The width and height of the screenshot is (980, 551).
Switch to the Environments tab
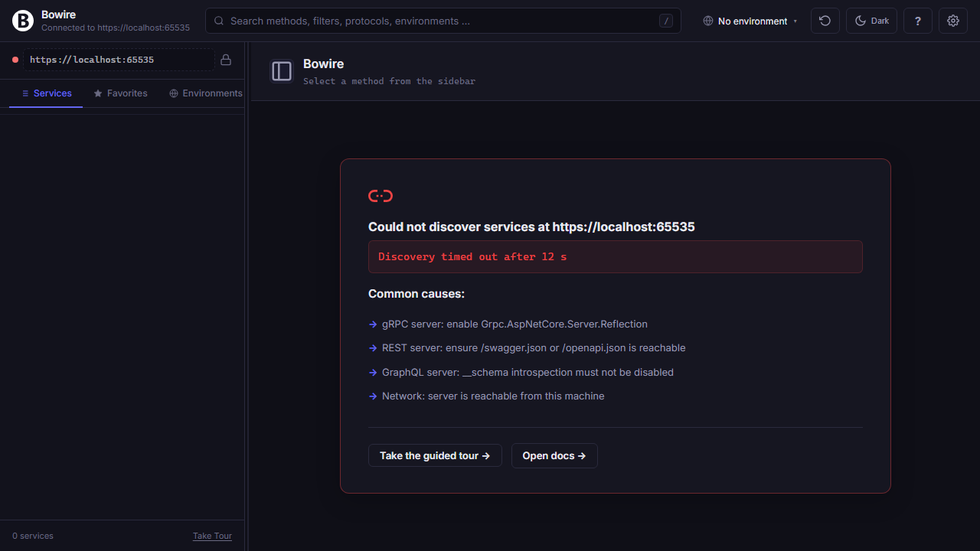[x=206, y=93]
